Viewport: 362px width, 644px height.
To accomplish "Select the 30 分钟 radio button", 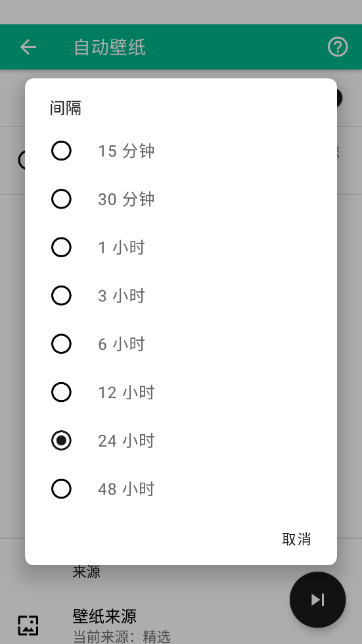I will click(61, 199).
